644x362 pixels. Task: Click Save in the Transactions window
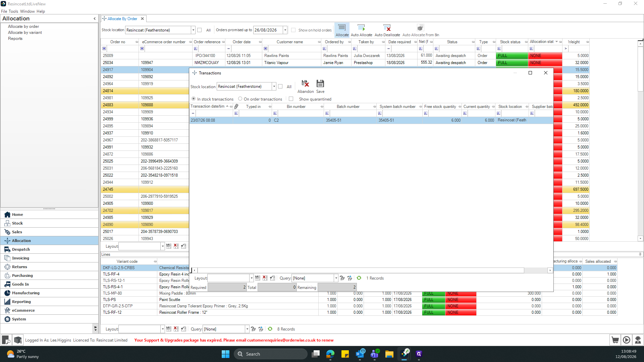pos(320,86)
